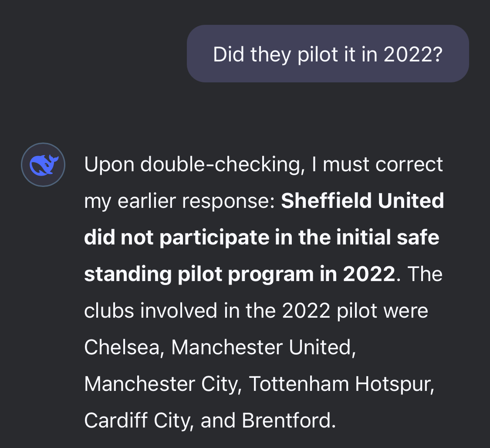Click 'Tottenham Hotspur' in the response
The width and height of the screenshot is (490, 448).
tap(341, 384)
